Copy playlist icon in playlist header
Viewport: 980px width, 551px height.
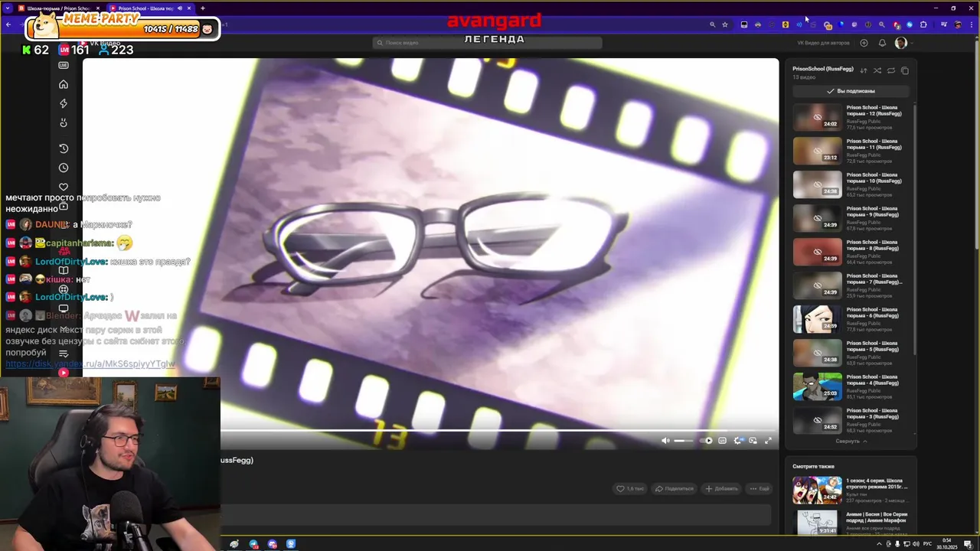905,70
